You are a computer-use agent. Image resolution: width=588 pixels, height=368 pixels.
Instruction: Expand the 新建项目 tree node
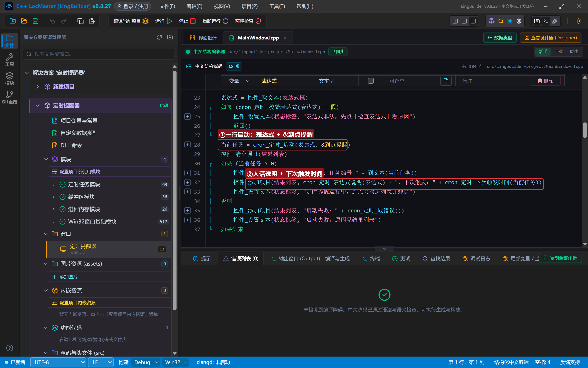tap(37, 87)
